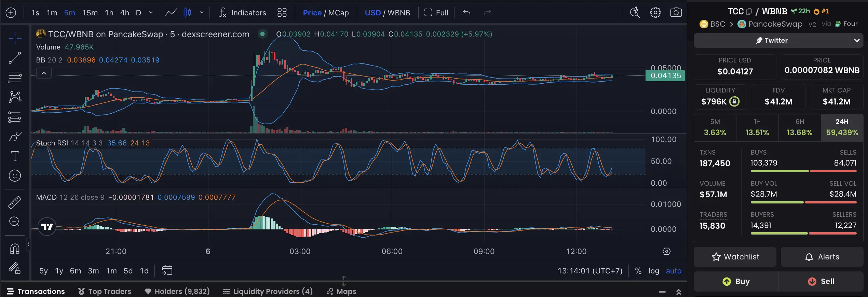The image size is (868, 297).
Task: Select the 24H stats tab
Action: click(842, 128)
